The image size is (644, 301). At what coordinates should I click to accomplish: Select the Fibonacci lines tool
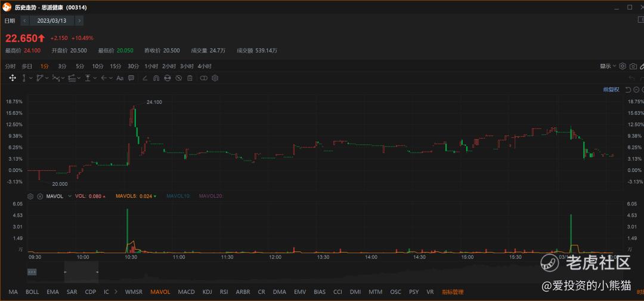coord(72,78)
